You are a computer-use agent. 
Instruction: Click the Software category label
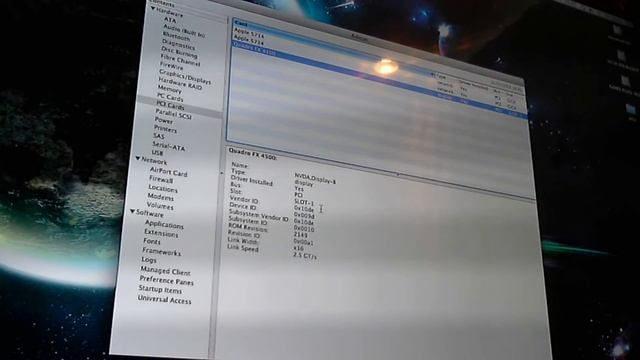pyautogui.click(x=149, y=213)
